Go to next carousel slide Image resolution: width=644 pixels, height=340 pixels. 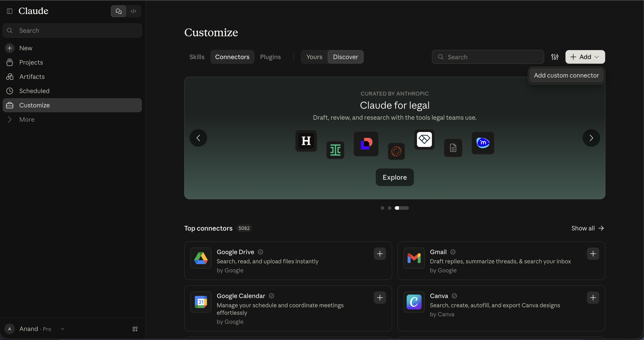[591, 138]
